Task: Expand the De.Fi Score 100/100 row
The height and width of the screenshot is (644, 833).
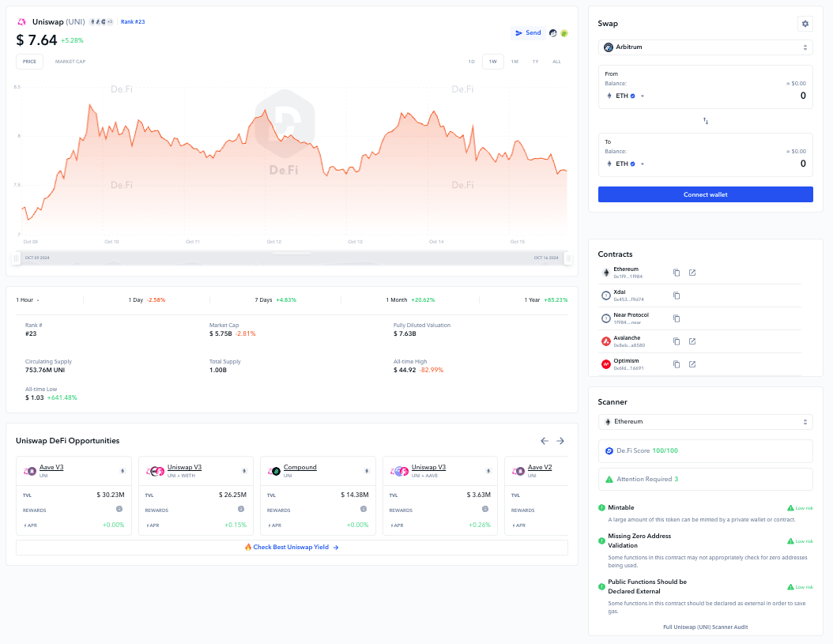Action: click(706, 450)
